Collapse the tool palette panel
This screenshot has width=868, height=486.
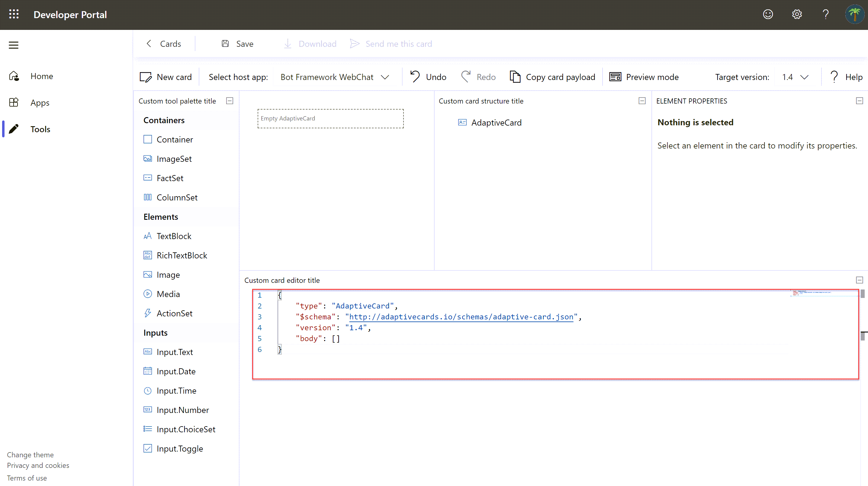[230, 101]
